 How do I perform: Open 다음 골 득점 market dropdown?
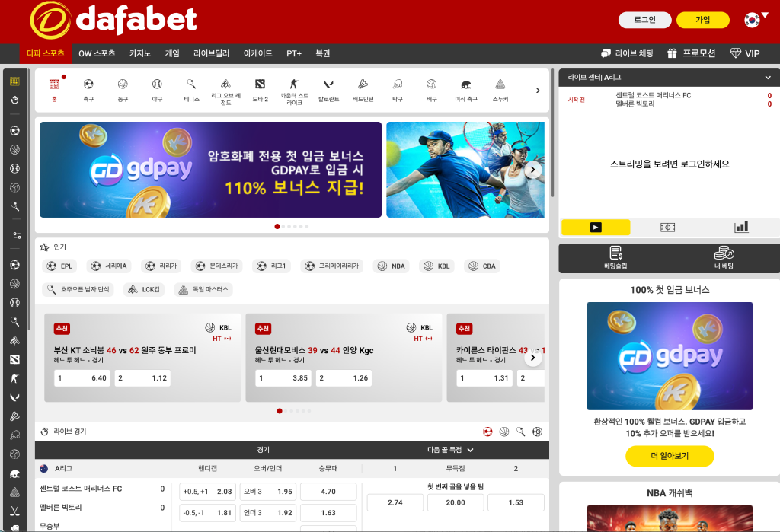click(450, 450)
